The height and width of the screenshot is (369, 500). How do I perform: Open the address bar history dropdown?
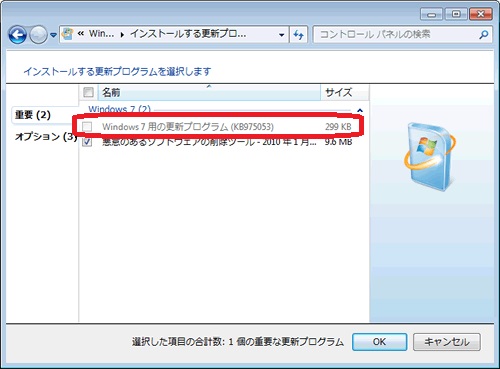282,34
